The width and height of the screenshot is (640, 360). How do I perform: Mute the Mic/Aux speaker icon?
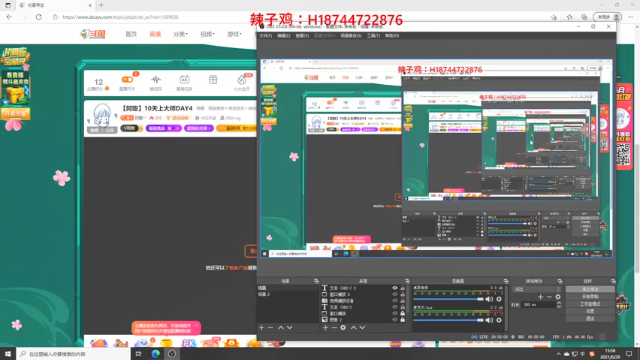pos(489,320)
